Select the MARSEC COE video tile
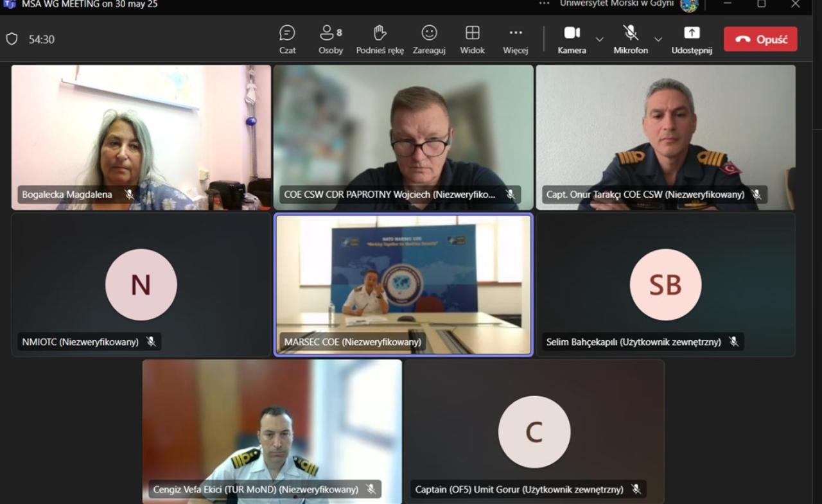This screenshot has height=504, width=822. [403, 284]
